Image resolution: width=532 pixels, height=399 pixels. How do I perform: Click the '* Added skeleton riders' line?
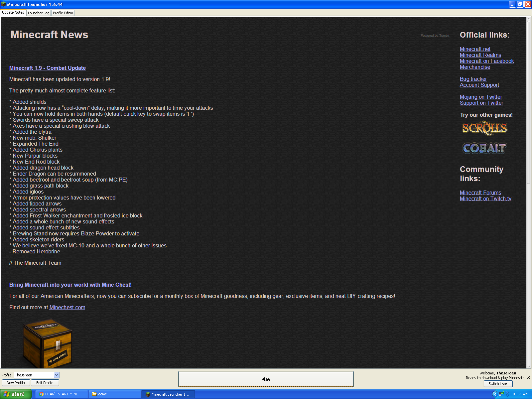click(x=37, y=239)
